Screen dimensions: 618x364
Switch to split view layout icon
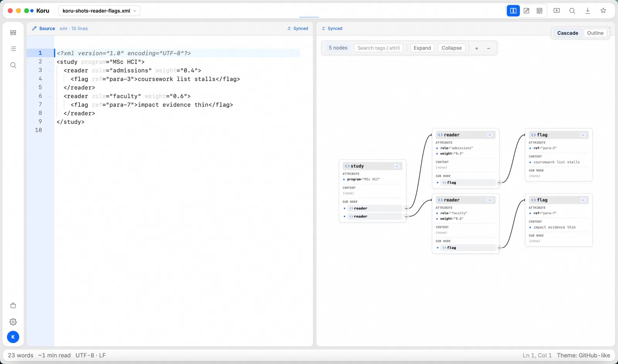513,11
